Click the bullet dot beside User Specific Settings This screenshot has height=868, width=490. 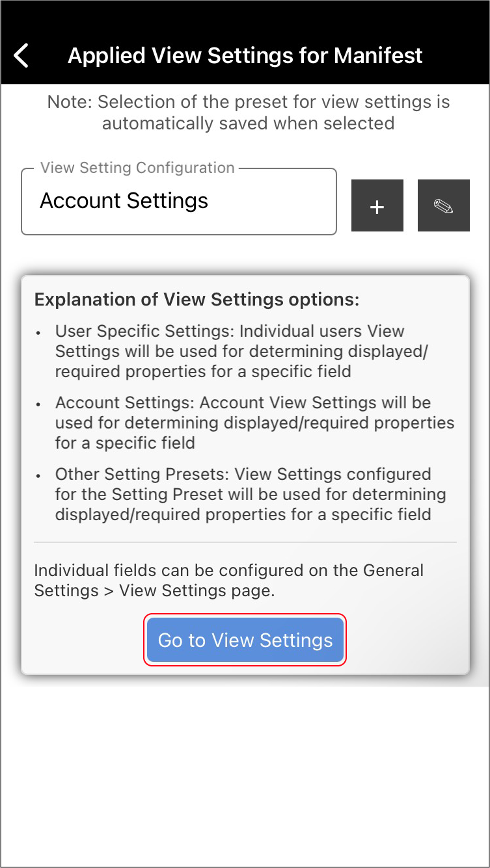(39, 333)
